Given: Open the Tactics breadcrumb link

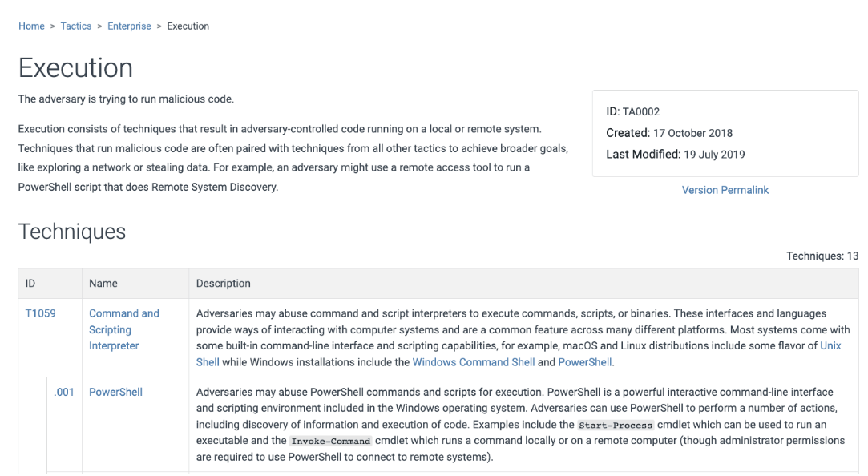Looking at the screenshot, I should point(76,26).
